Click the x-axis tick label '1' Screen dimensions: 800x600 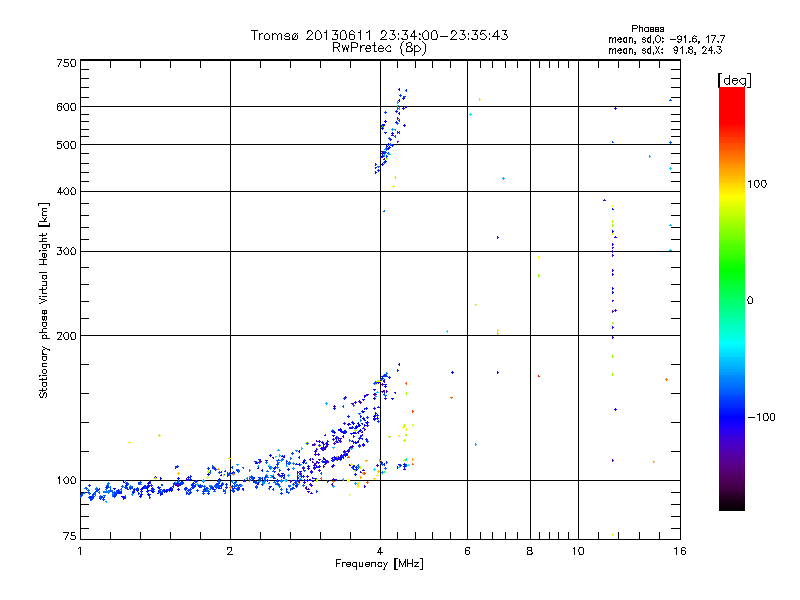(x=80, y=551)
